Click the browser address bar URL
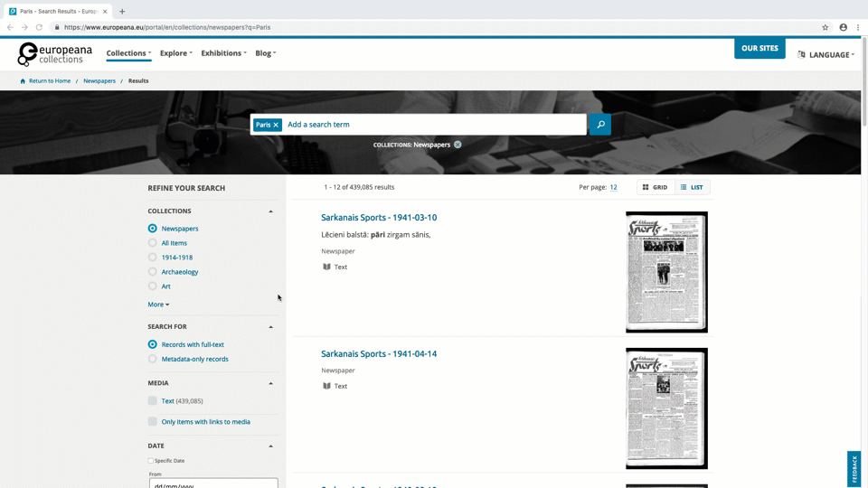Screen dimensions: 868x488 click(167, 27)
